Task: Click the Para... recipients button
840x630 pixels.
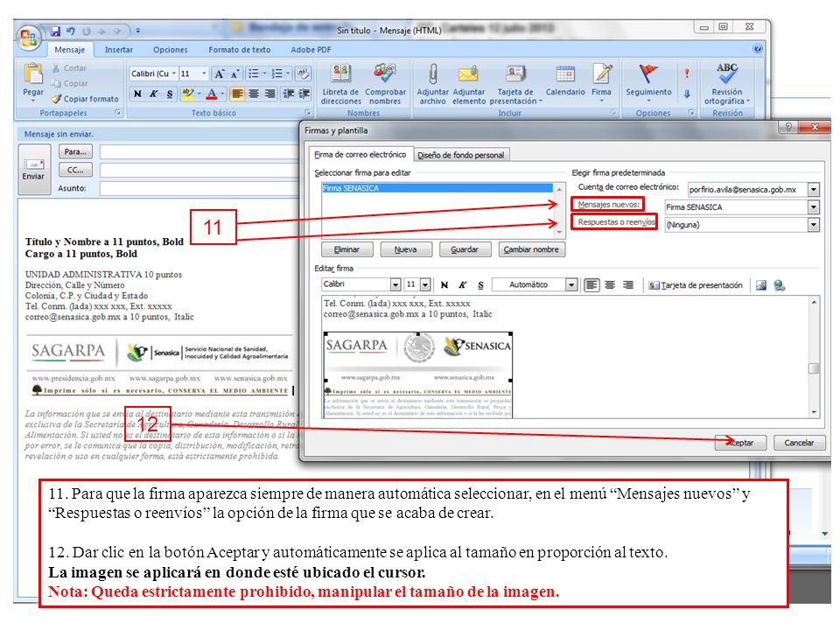Action: (75, 151)
